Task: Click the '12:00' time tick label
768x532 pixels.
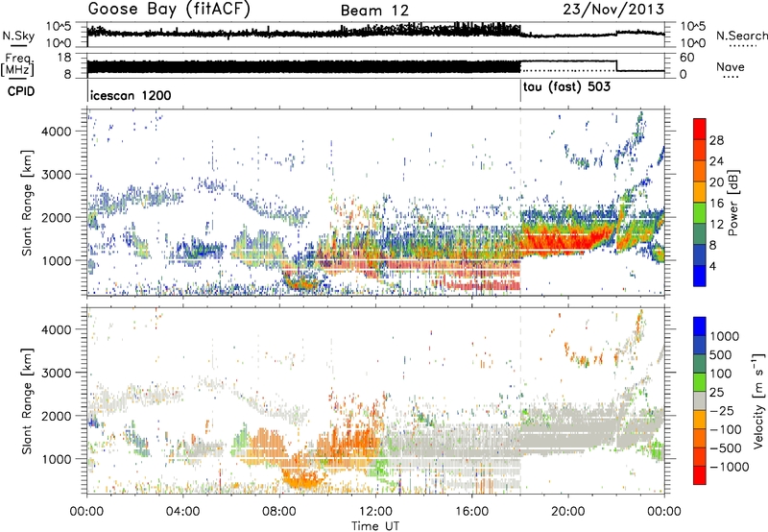Action: (x=375, y=512)
